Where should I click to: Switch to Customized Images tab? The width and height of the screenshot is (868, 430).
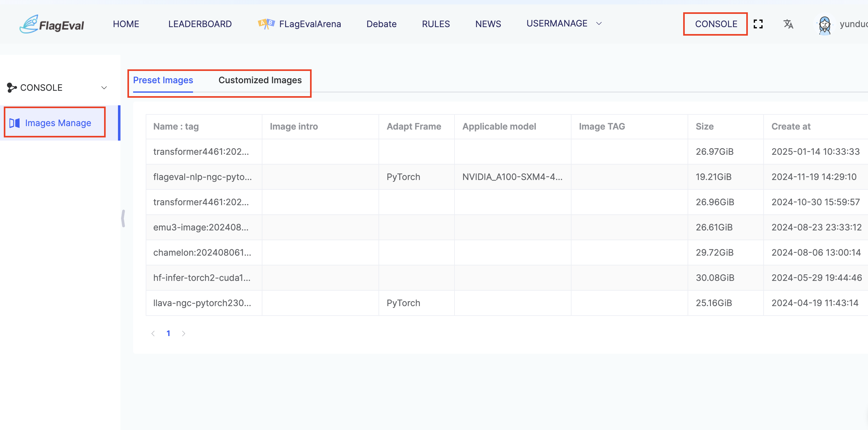[x=260, y=80]
